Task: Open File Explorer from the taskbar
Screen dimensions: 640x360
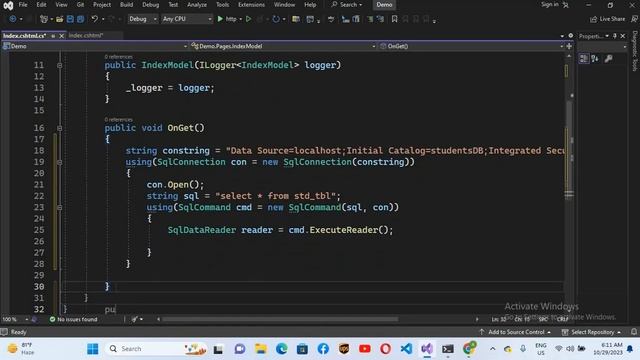Action: click(260, 349)
